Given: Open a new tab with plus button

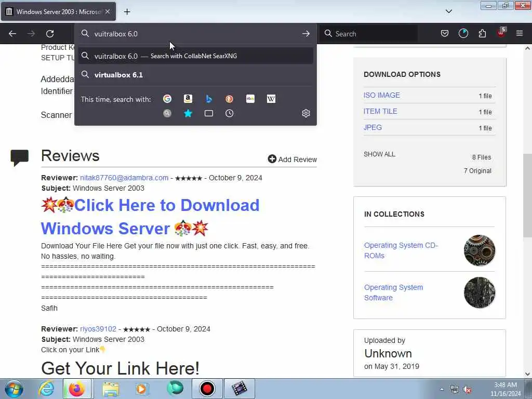Looking at the screenshot, I should (x=127, y=12).
